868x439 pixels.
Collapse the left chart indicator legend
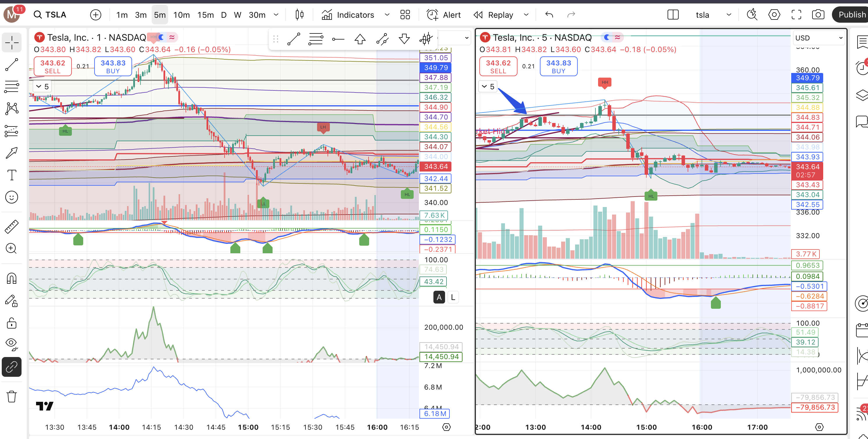[42, 87]
